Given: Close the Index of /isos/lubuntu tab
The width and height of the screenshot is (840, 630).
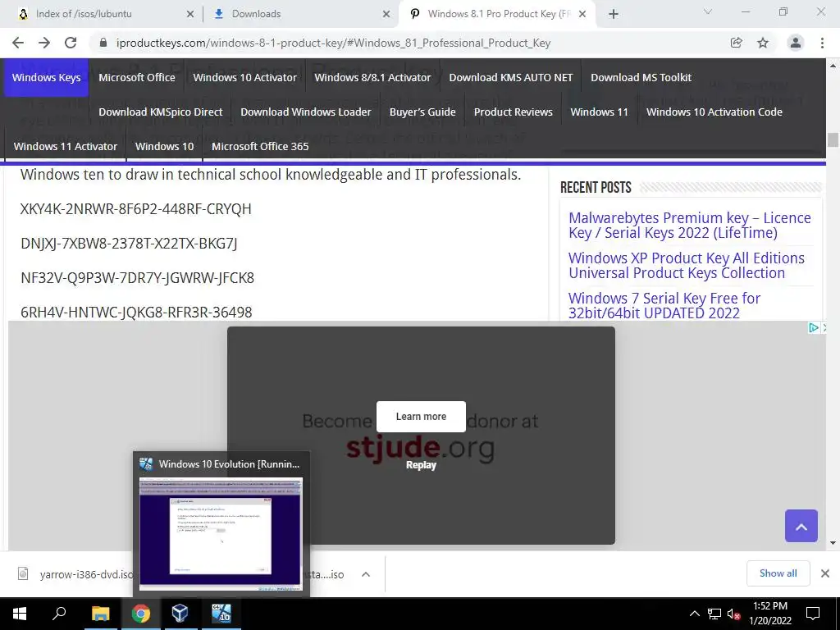Looking at the screenshot, I should [x=190, y=15].
